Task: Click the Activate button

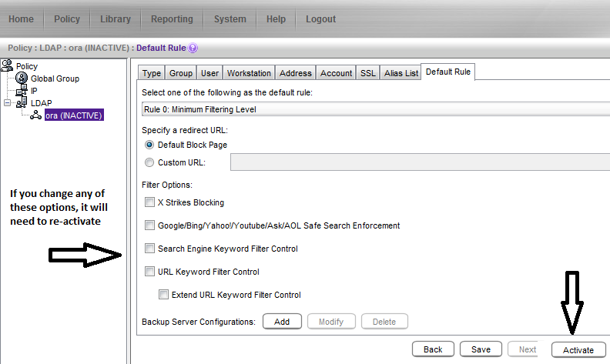Action: point(578,350)
